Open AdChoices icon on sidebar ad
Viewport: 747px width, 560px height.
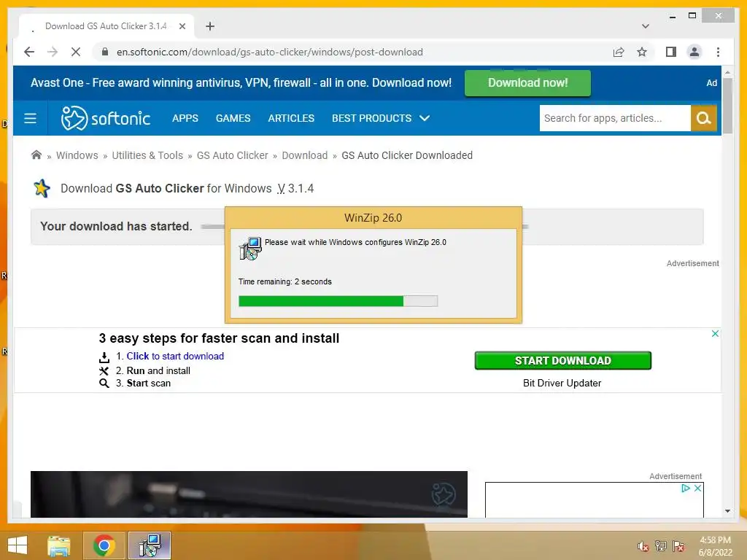click(686, 488)
